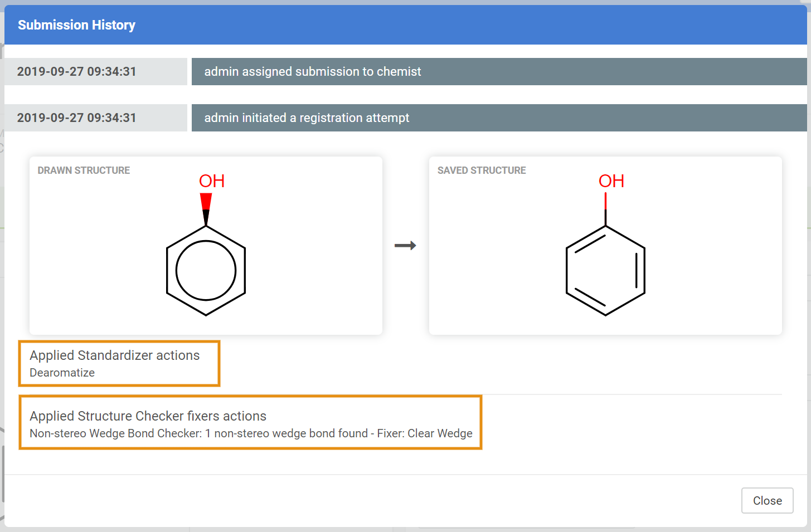Select the 'admin assigned submission to chemist' entry
The height and width of the screenshot is (532, 811).
pyautogui.click(x=312, y=72)
